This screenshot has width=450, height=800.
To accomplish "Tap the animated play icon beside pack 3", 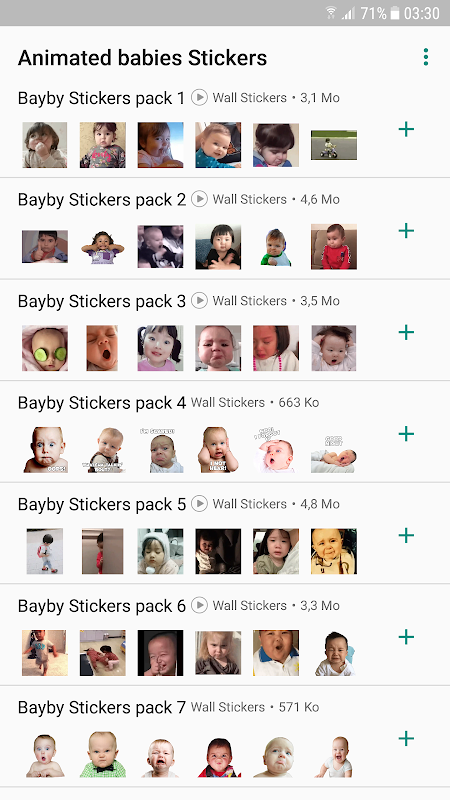I will [x=199, y=300].
